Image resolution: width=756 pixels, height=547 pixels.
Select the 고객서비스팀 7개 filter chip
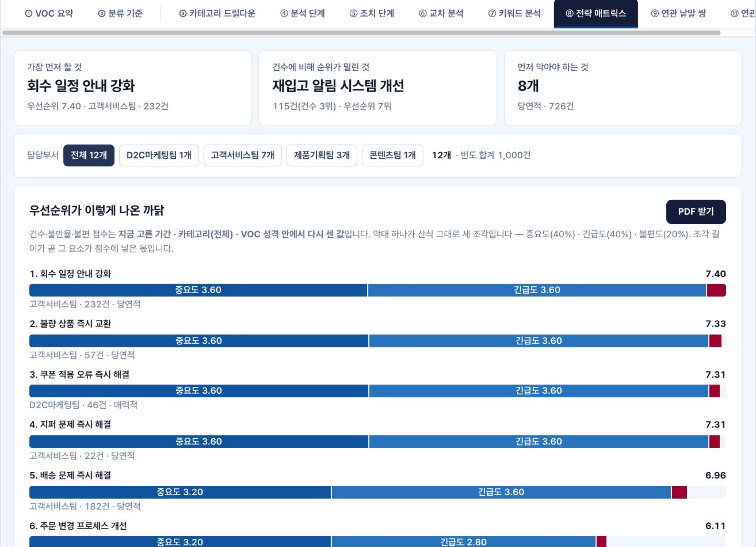coord(243,155)
